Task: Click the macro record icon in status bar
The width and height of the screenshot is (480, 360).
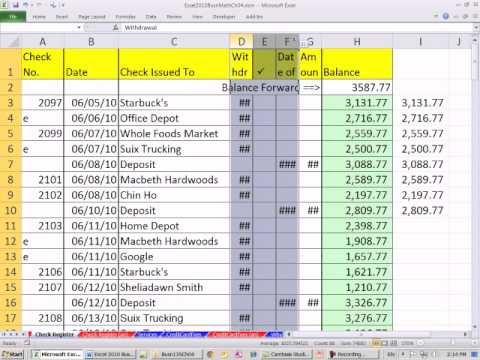Action: coord(27,343)
